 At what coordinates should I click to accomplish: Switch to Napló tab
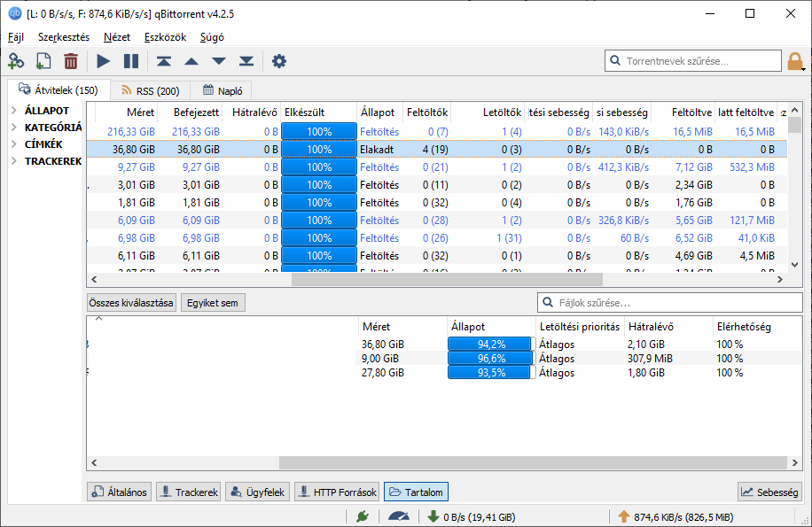pyautogui.click(x=223, y=91)
